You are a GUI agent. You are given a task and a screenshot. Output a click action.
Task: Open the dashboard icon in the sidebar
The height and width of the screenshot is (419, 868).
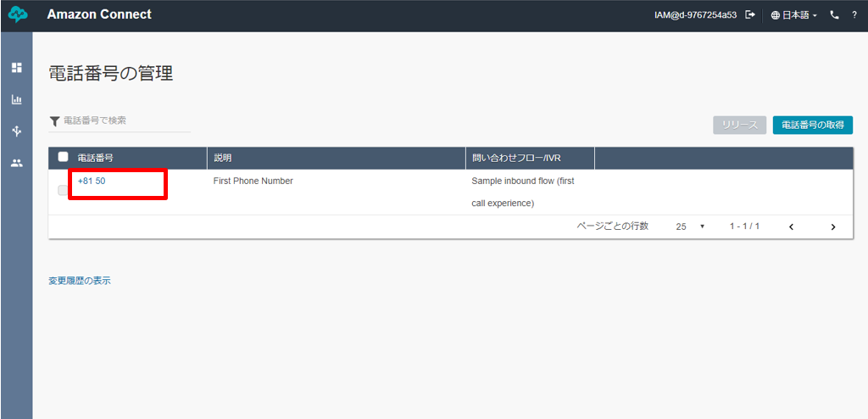17,68
